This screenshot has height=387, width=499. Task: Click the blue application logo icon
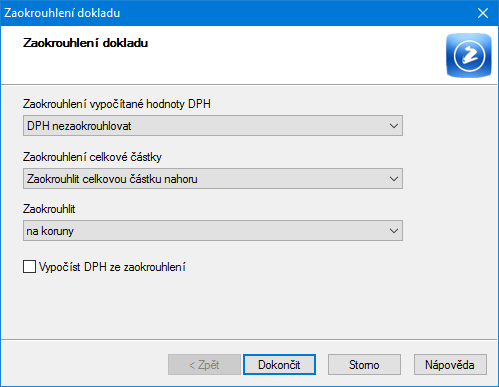pos(469,55)
